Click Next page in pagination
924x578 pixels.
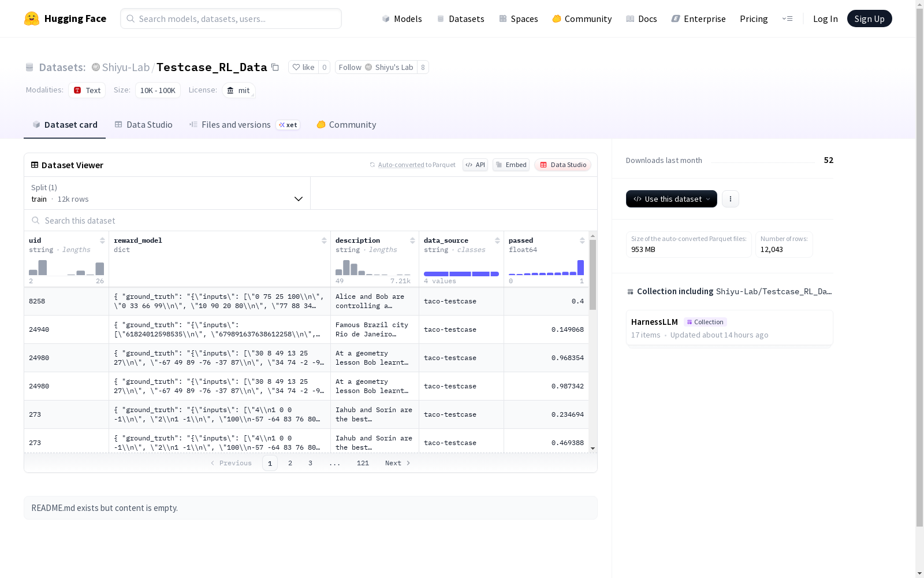coord(398,463)
